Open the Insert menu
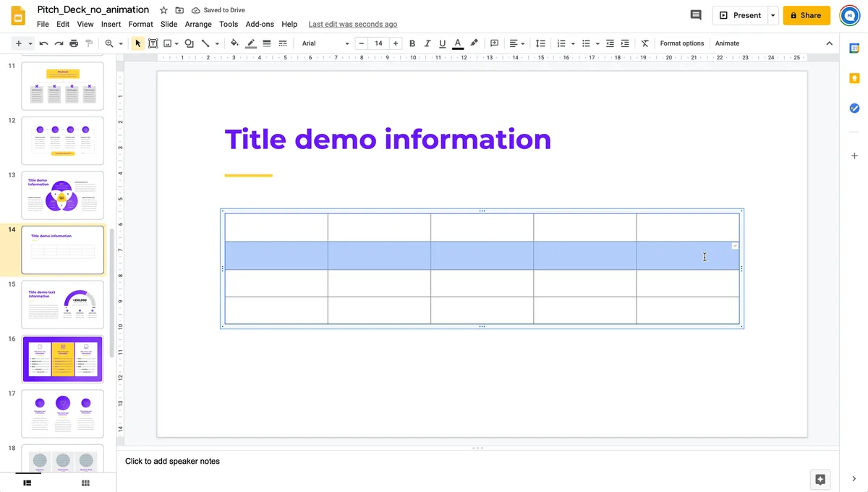This screenshot has height=492, width=868. click(111, 24)
